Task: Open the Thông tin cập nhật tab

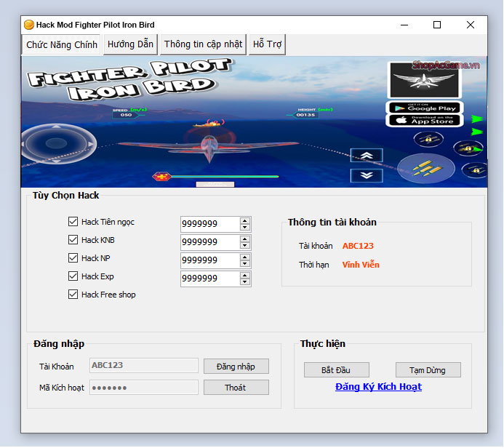Action: point(203,44)
